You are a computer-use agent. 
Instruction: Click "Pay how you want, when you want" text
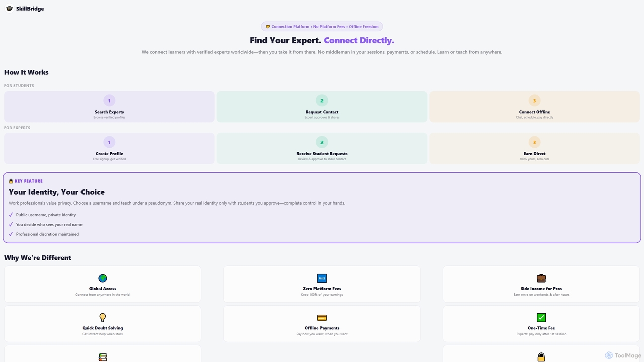(322, 334)
